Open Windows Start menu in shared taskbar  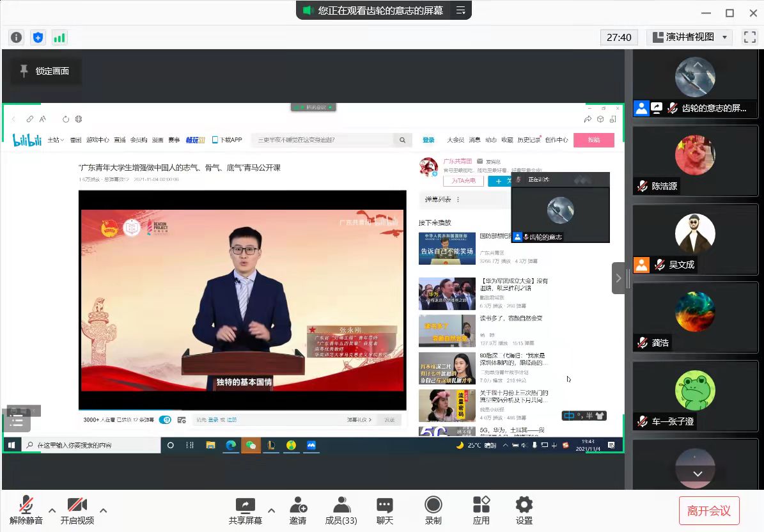[x=12, y=445]
